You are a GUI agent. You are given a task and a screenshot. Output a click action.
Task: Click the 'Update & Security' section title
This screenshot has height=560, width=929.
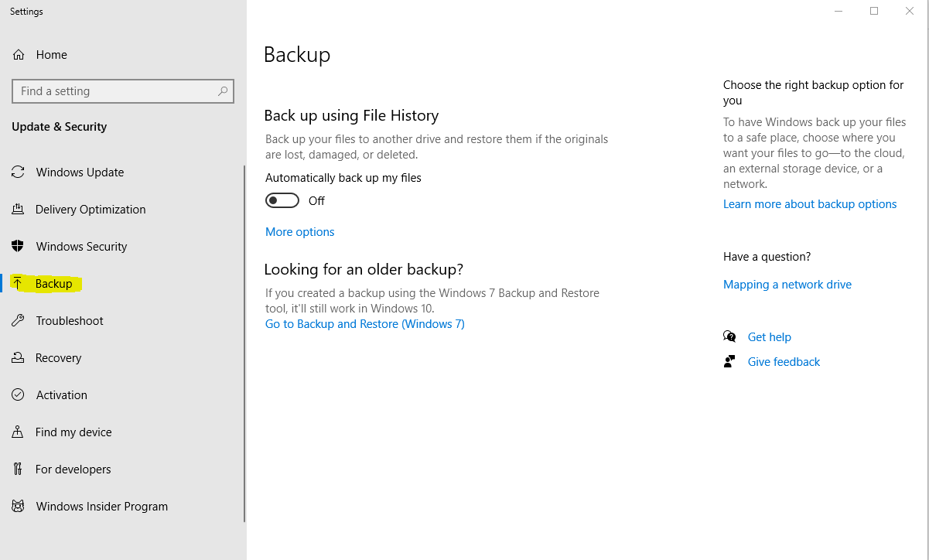60,127
